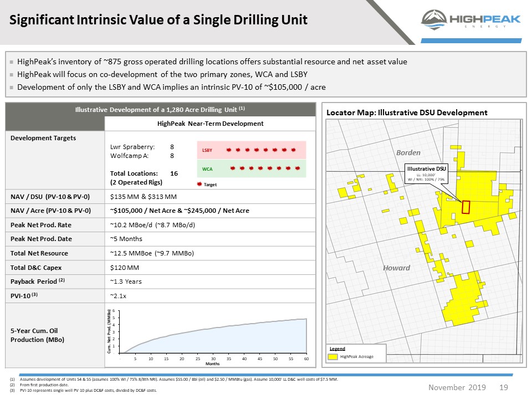The image size is (532, 399).
Task: Select the 'PVI-10' row label
Action: 24,295
